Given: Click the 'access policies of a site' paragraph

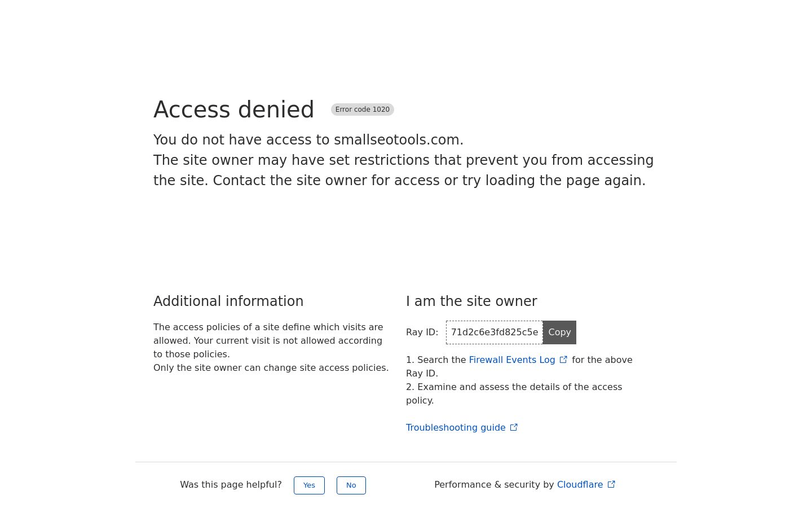Looking at the screenshot, I should tap(268, 340).
